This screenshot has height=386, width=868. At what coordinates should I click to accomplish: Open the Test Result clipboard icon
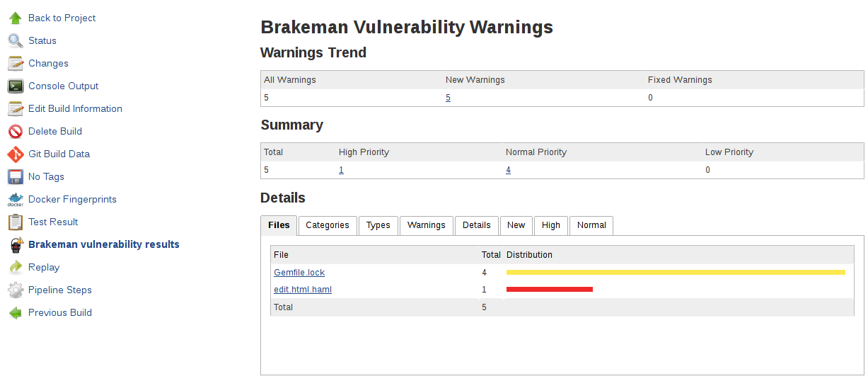[16, 222]
